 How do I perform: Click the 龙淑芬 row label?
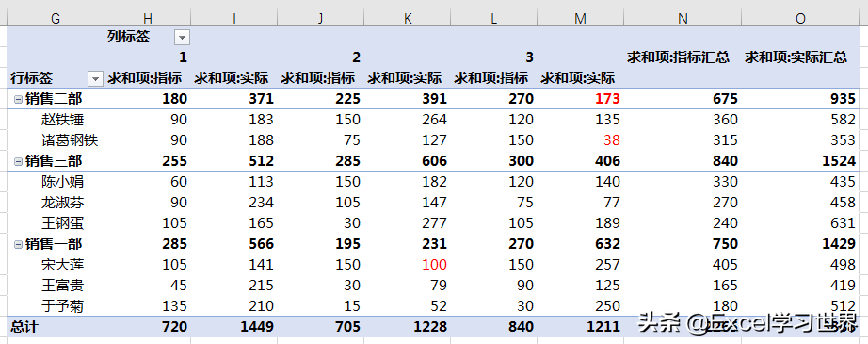tap(62, 203)
